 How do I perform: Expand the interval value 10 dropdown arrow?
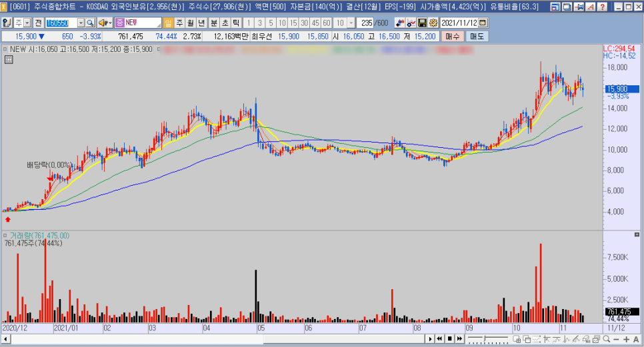coord(351,23)
